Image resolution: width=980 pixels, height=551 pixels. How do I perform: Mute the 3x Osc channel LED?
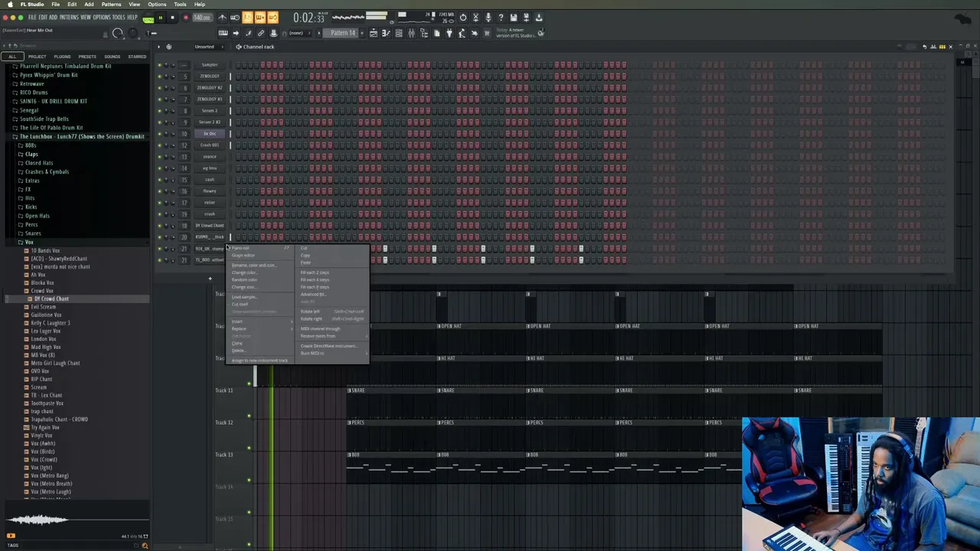tap(160, 134)
